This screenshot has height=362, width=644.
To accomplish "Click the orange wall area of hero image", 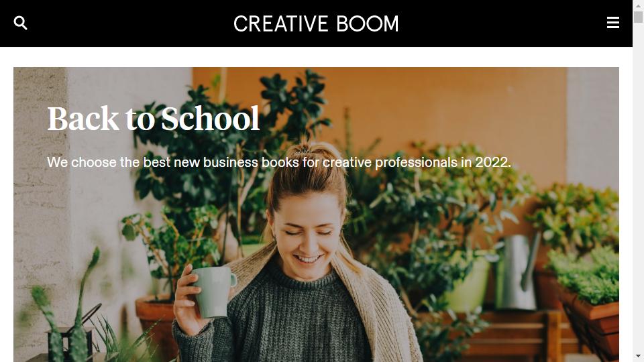I will click(451, 107).
